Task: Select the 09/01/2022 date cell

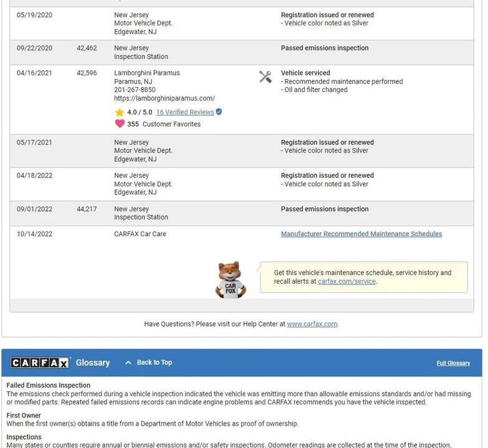Action: 35,209
